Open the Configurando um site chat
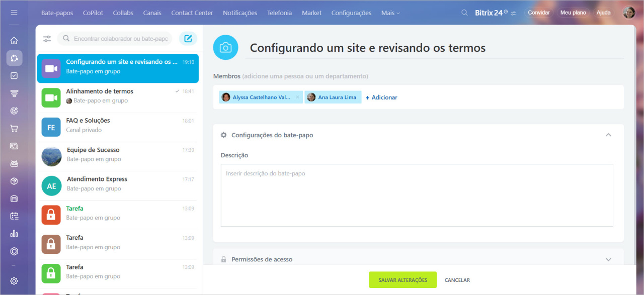 pos(118,68)
